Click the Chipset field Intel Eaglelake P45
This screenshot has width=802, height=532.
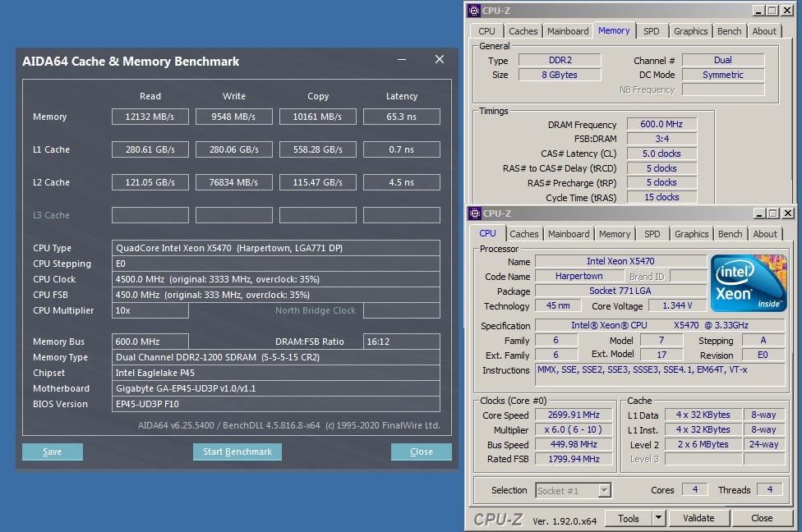click(276, 373)
